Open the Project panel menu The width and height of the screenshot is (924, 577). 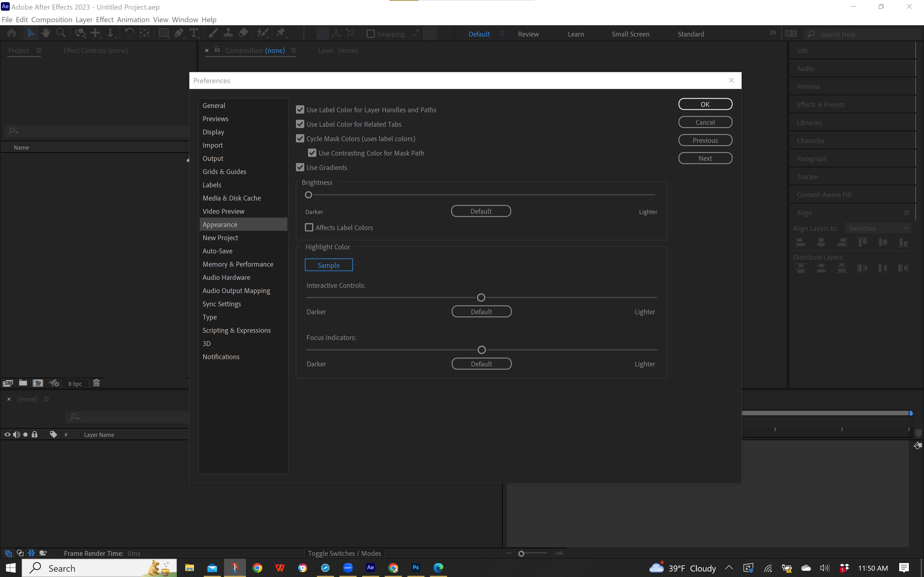pos(38,50)
